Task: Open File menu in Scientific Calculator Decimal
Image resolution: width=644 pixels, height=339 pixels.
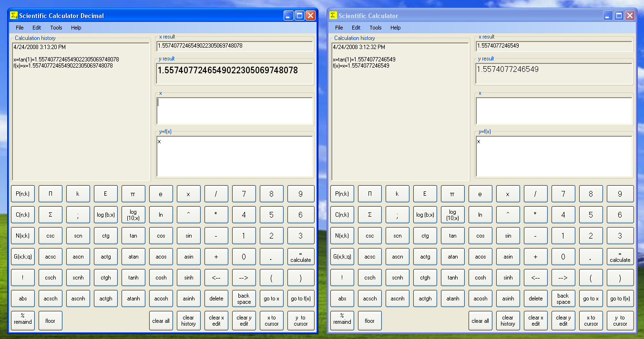Action: pyautogui.click(x=20, y=28)
